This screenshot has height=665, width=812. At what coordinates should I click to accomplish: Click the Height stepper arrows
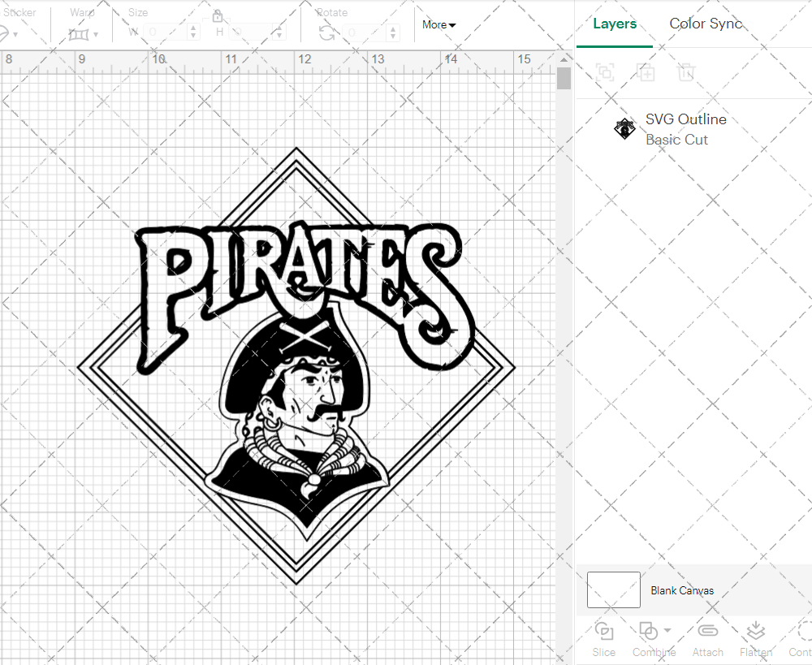click(279, 32)
